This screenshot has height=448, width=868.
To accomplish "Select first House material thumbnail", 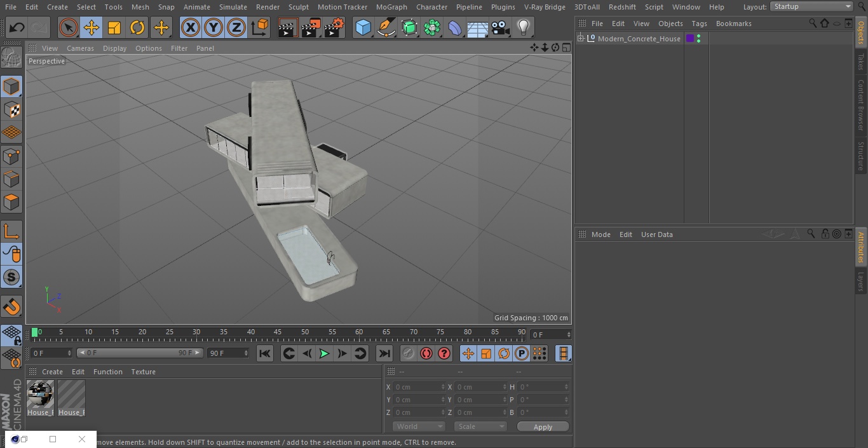I will (x=40, y=398).
